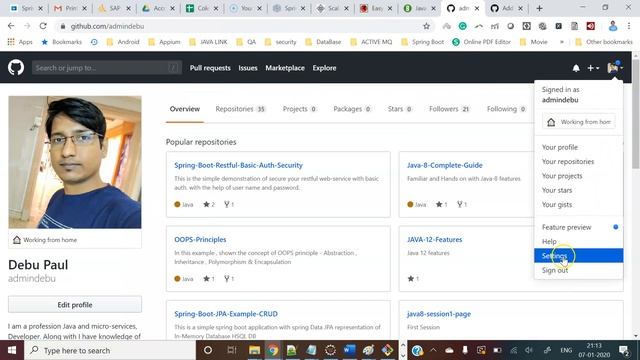This screenshot has height=360, width=640.
Task: Open JAVA-12-Features repository
Action: [x=434, y=240]
